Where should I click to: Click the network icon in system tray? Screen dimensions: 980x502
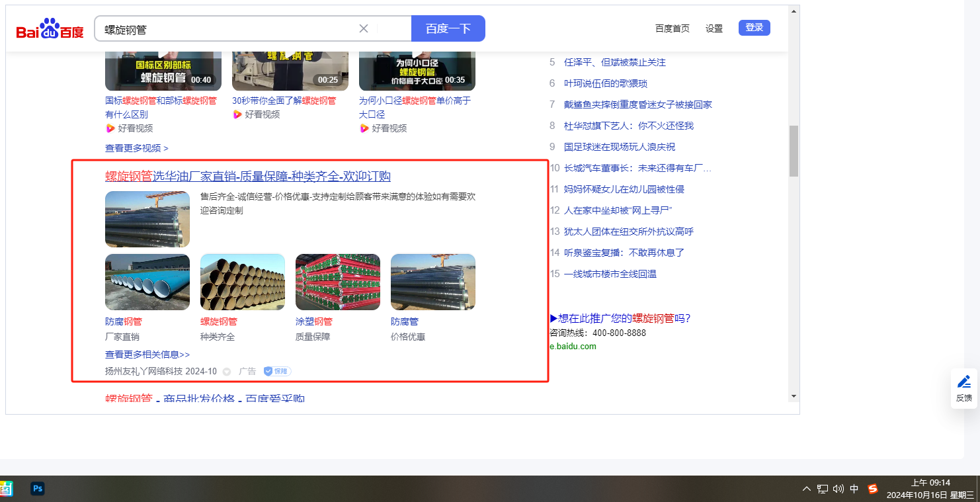pyautogui.click(x=823, y=489)
